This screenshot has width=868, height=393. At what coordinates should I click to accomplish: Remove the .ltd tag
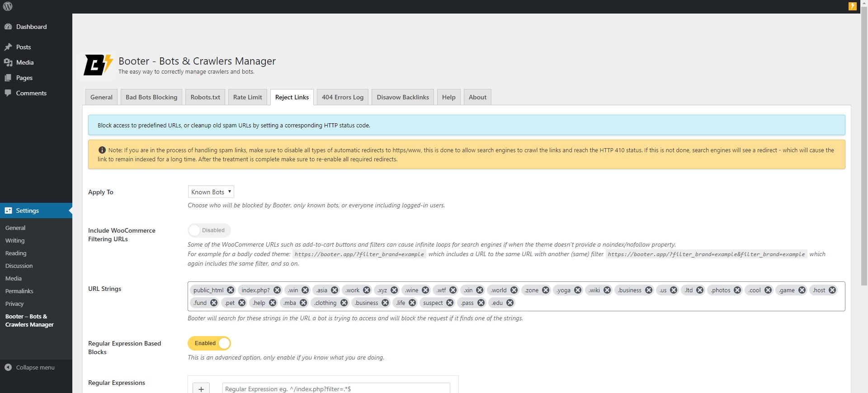pos(700,290)
